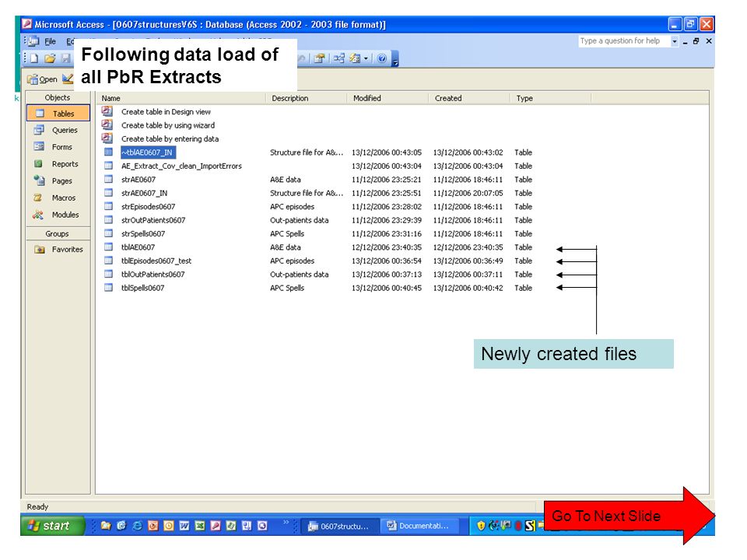
Task: Click the Open folder toolbar icon
Action: (50, 58)
